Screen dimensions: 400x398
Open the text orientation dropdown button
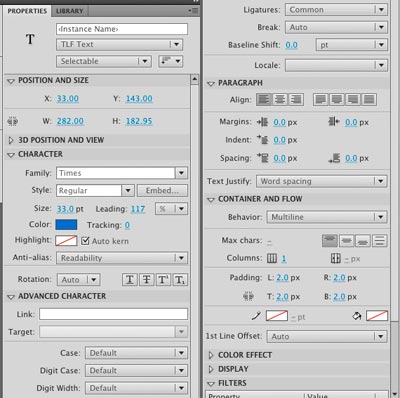[x=171, y=61]
